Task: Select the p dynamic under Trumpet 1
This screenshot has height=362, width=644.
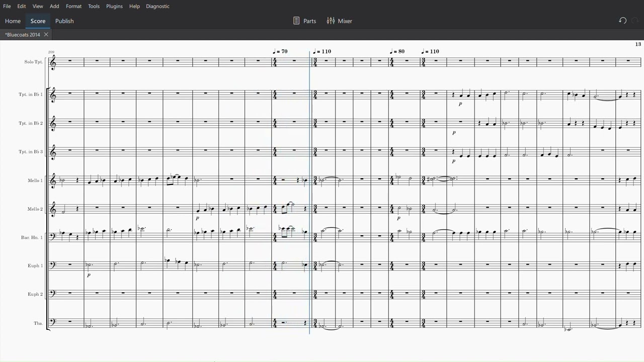Action: pyautogui.click(x=460, y=104)
